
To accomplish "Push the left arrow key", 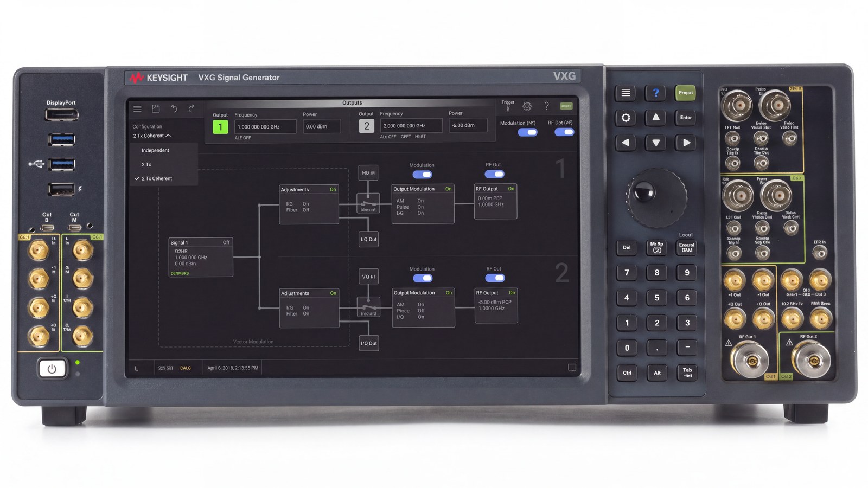I will pyautogui.click(x=626, y=143).
